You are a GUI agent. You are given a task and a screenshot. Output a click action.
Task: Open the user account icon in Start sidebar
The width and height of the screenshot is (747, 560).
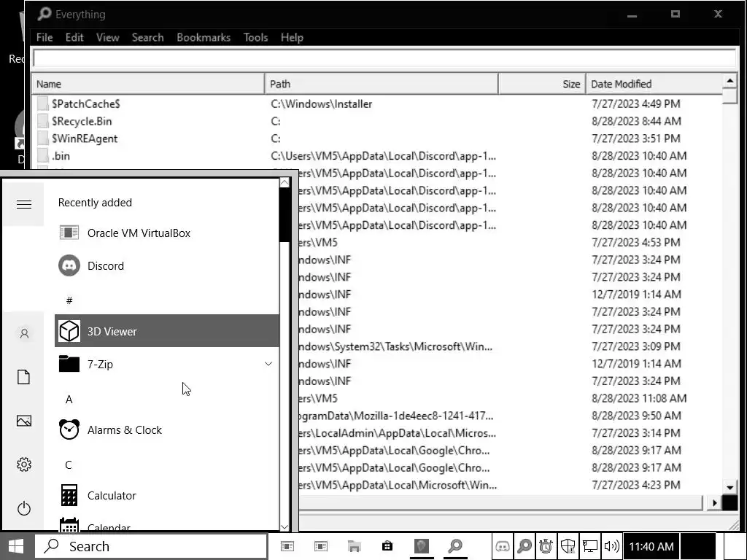(24, 333)
